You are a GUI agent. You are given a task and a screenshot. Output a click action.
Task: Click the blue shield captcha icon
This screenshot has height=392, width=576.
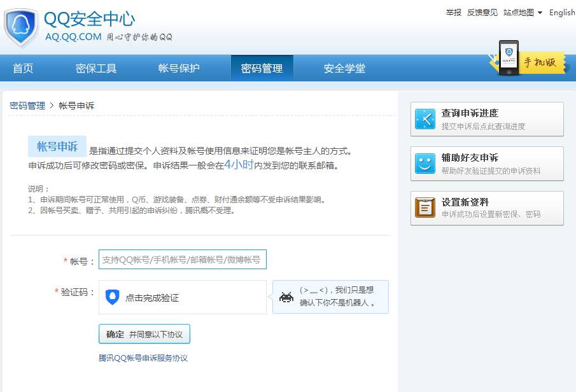(113, 297)
